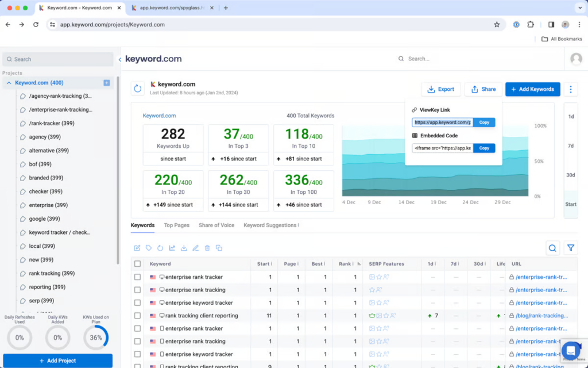Copy the ViewKey Link with the Copy button
This screenshot has height=368, width=588.
point(484,122)
